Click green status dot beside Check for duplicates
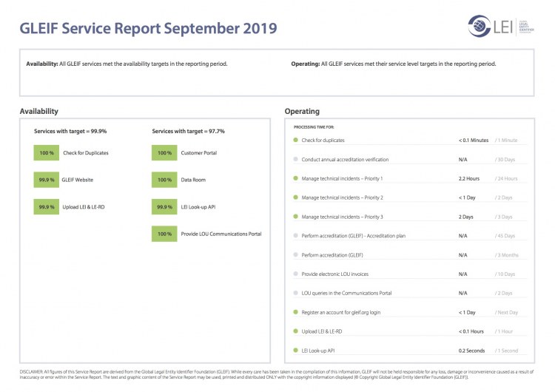Screen dimensions: 555x392 click(x=296, y=140)
